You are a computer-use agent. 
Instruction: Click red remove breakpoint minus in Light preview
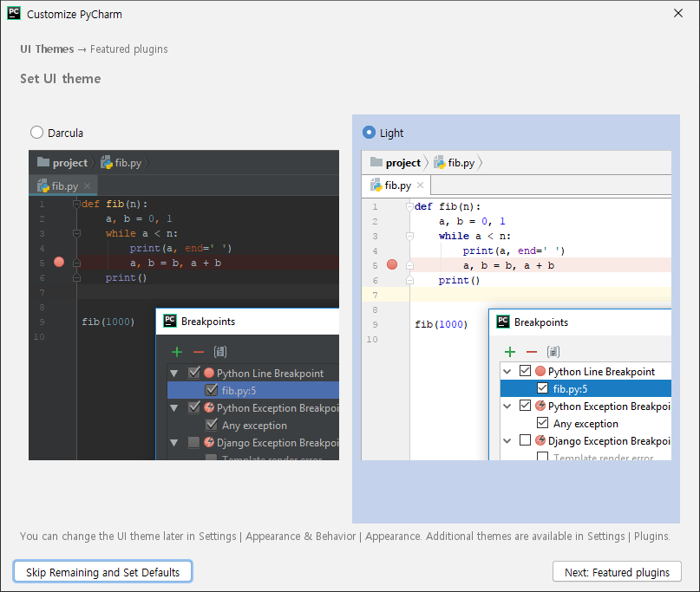point(532,352)
